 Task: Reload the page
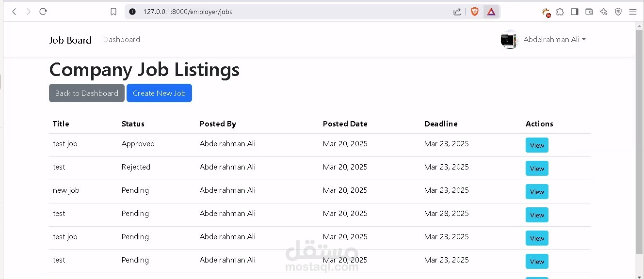coord(43,12)
